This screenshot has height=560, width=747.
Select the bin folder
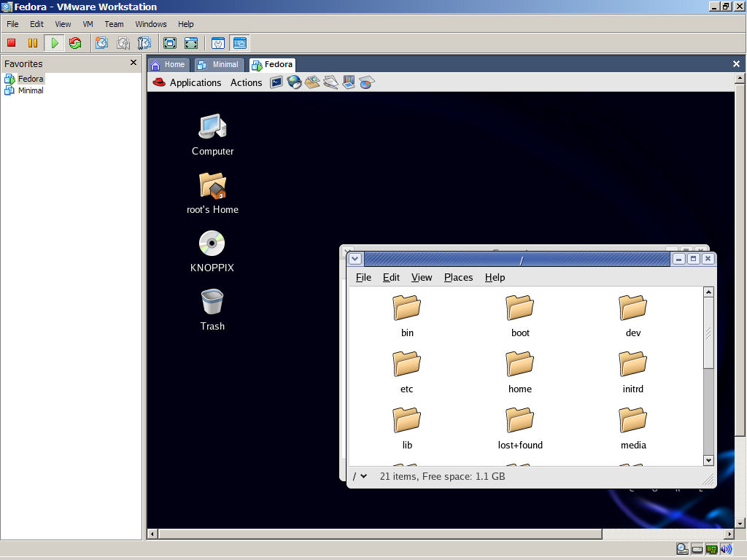tap(407, 316)
